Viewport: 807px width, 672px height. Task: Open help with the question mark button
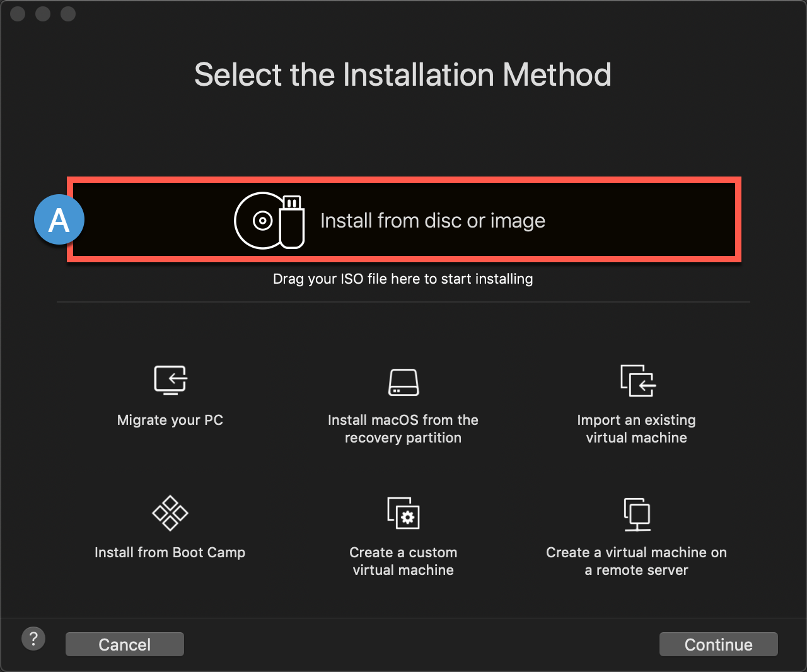pos(33,639)
